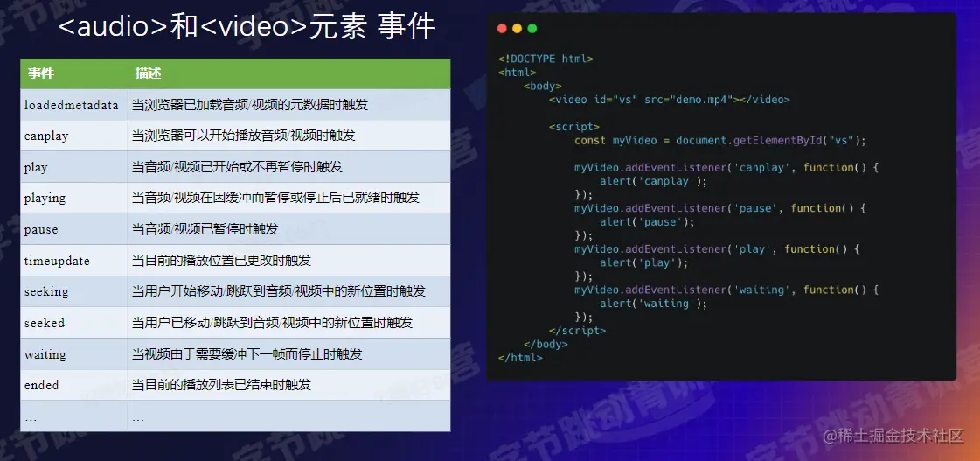980x461 pixels.
Task: Click description '当目前的播放位置已更改时触发'
Action: pyautogui.click(x=221, y=260)
